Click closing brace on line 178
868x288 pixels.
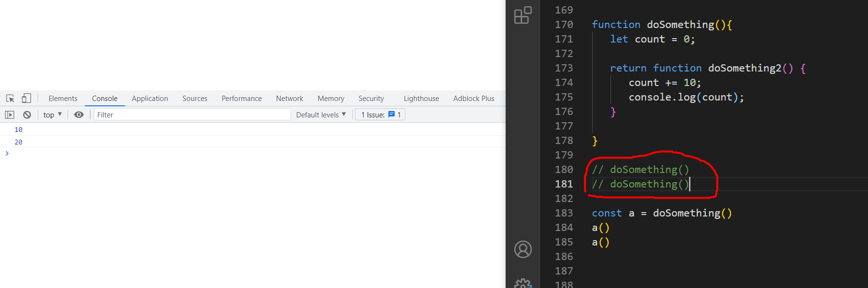(595, 141)
